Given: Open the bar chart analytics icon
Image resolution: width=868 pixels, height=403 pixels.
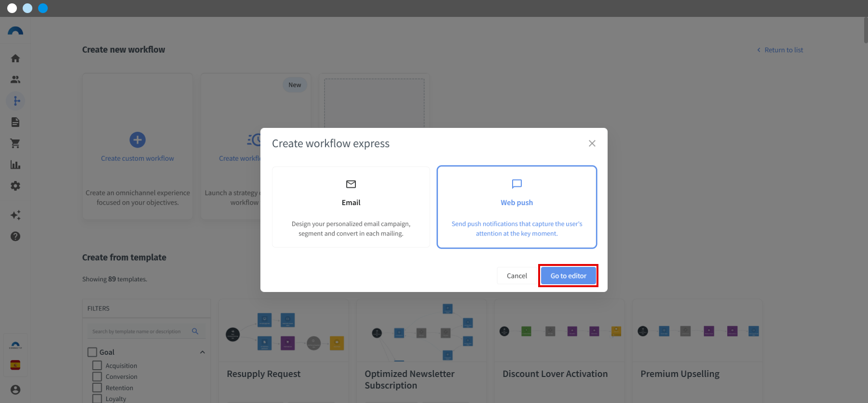Looking at the screenshot, I should pos(15,165).
